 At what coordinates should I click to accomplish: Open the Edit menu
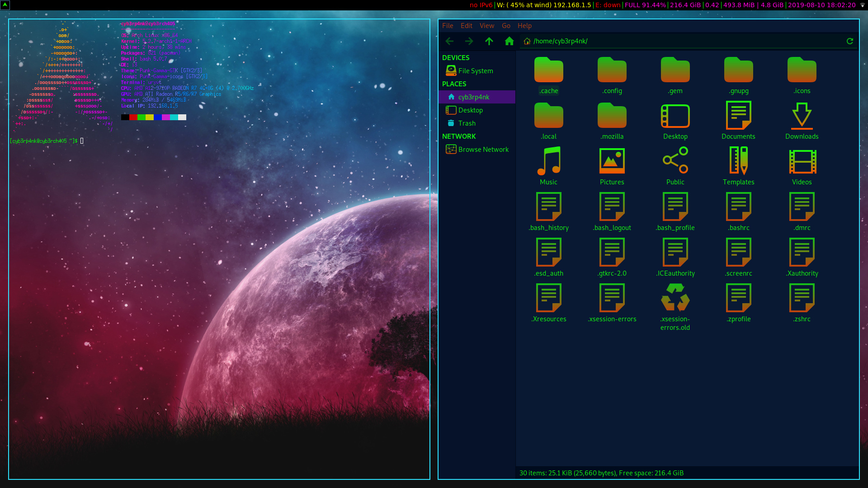467,26
